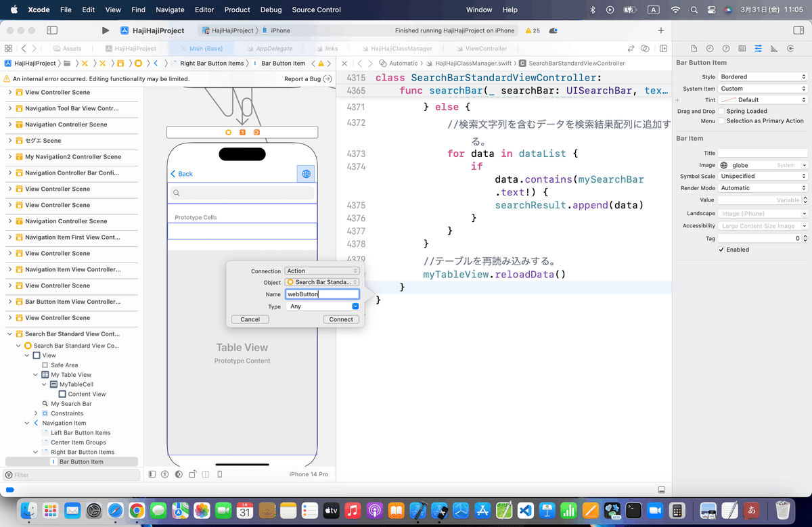The height and width of the screenshot is (527, 812).
Task: Toggle the Spring Loaded checkbox
Action: (721, 111)
